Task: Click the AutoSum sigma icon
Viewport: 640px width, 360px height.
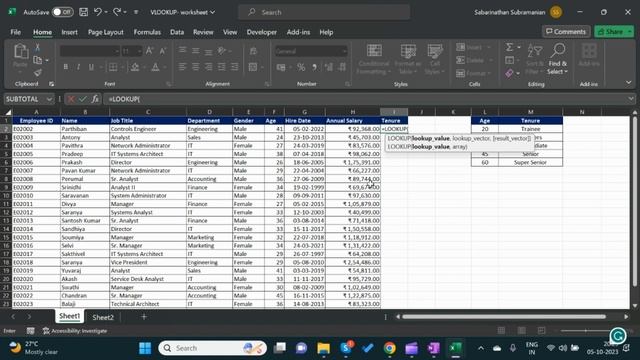Action: [x=509, y=47]
